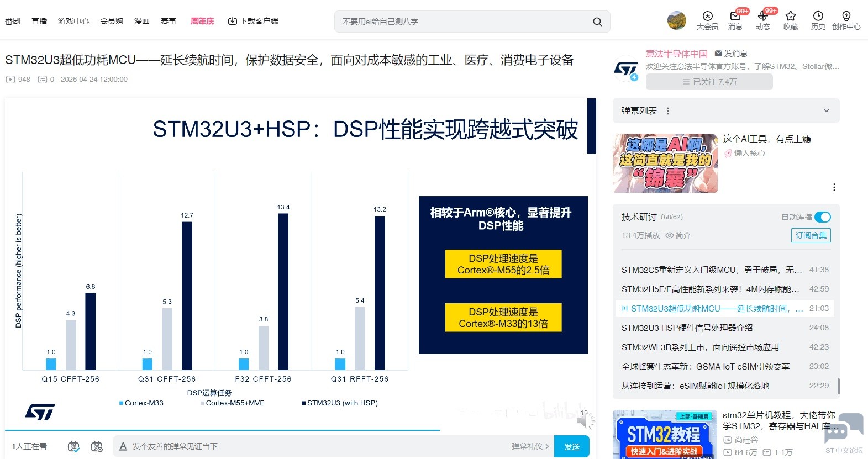Open the 已关注 7.4万 follow menu

point(709,82)
